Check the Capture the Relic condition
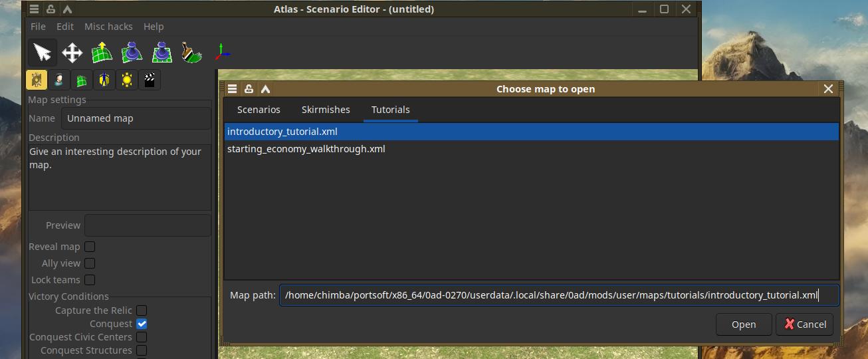This screenshot has height=359, width=868. [142, 310]
